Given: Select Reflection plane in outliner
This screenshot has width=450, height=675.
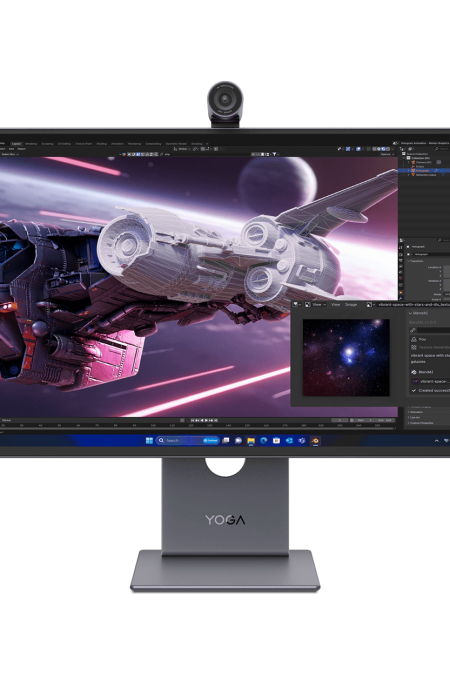Looking at the screenshot, I should click(426, 175).
